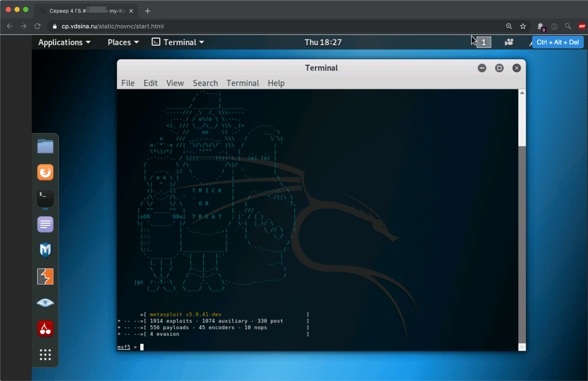Click the browser back arrow
The image size is (588, 381).
tap(10, 26)
